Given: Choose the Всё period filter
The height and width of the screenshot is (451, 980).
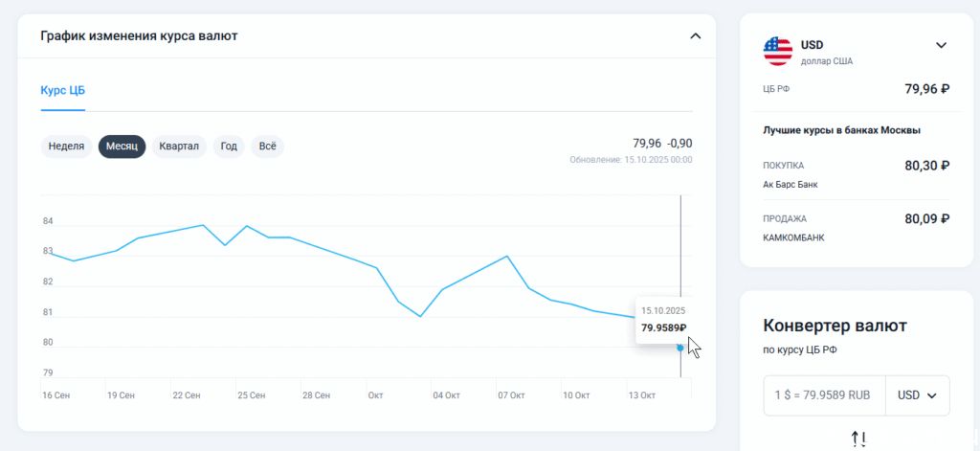Looking at the screenshot, I should 268,147.
